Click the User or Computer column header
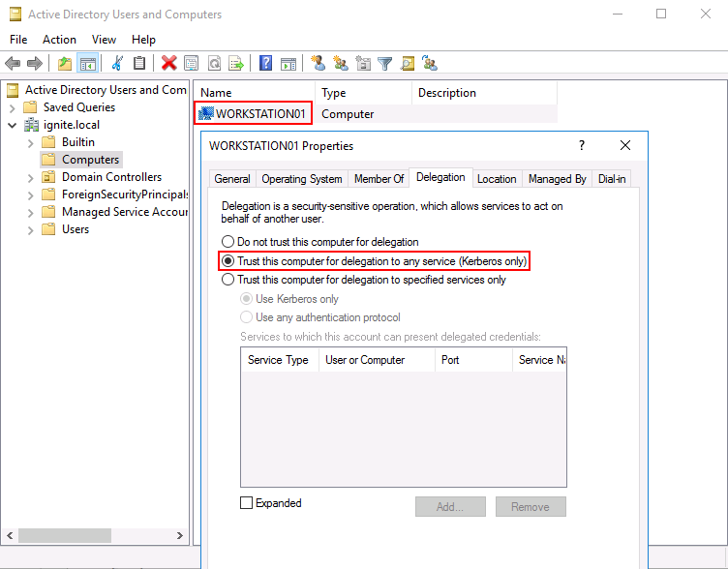The width and height of the screenshot is (728, 569). 377,360
